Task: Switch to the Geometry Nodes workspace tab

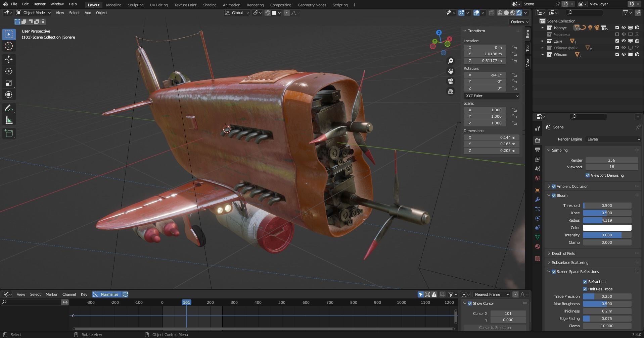Action: click(x=312, y=5)
